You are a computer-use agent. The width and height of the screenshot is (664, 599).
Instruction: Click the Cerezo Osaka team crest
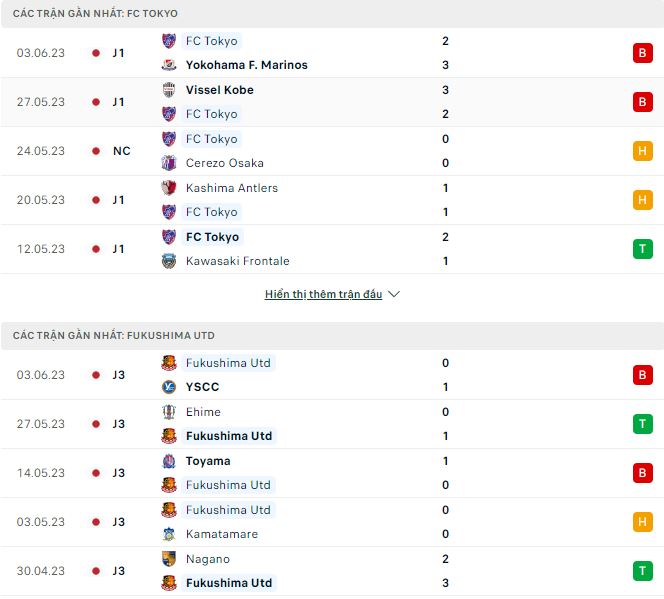click(x=169, y=163)
